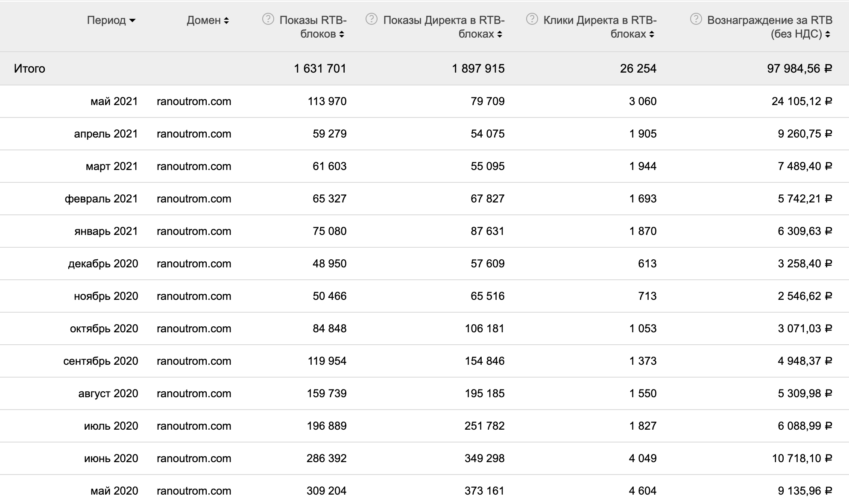
Task: Select the Итого total row
Action: pyautogui.click(x=29, y=68)
